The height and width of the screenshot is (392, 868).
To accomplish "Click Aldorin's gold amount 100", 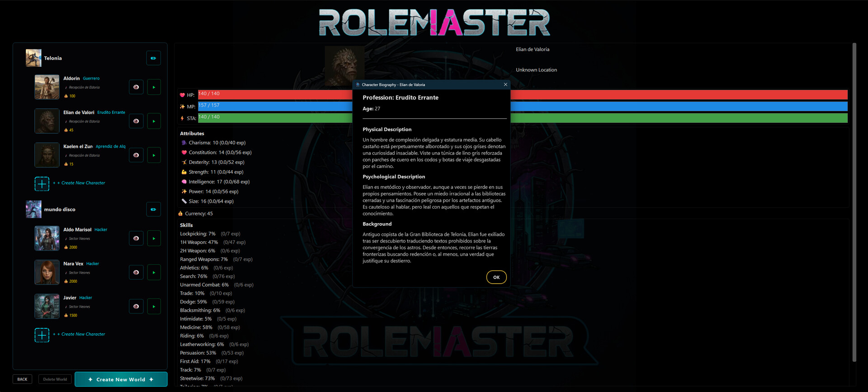I will [72, 96].
